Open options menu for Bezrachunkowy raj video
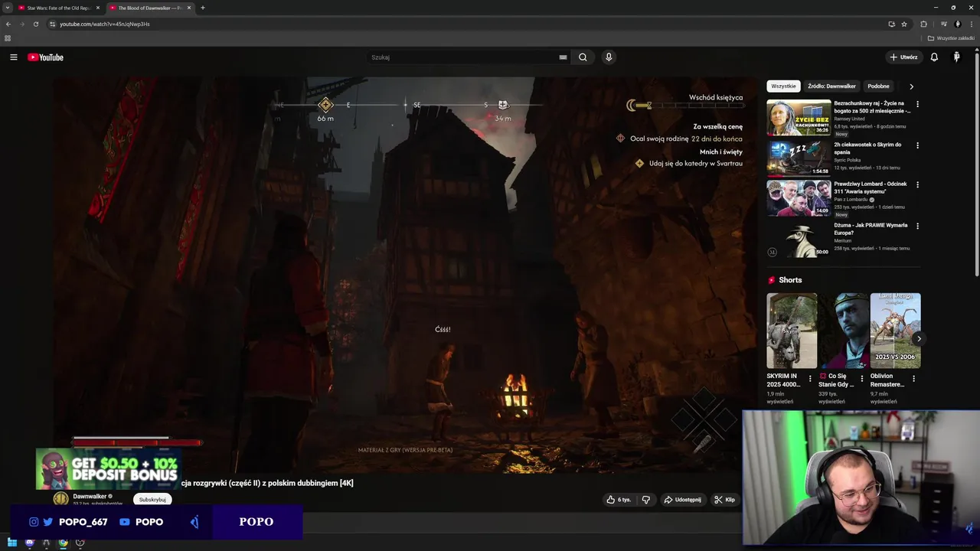 click(917, 104)
